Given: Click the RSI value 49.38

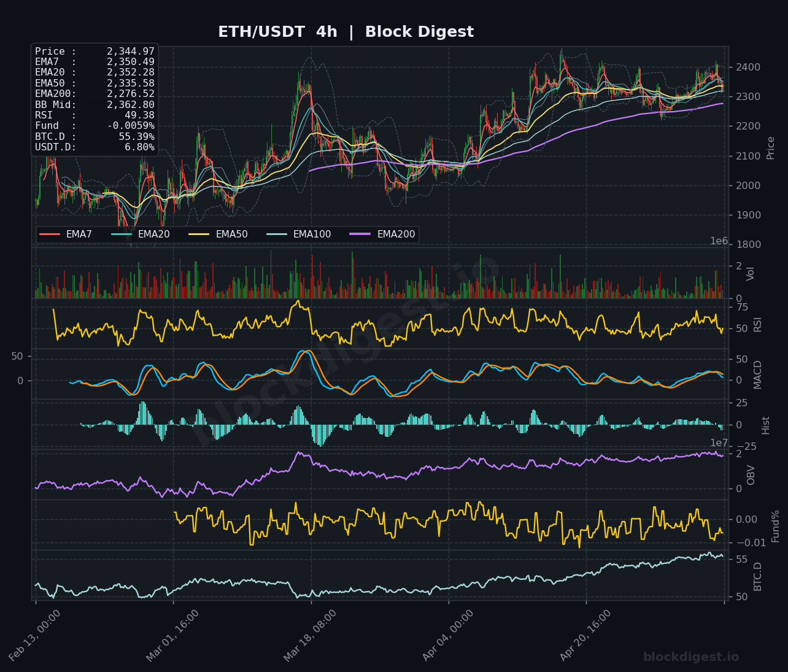Looking at the screenshot, I should pos(140,115).
